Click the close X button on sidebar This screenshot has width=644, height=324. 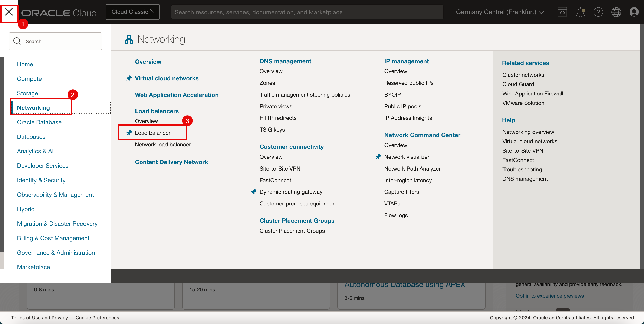(9, 12)
